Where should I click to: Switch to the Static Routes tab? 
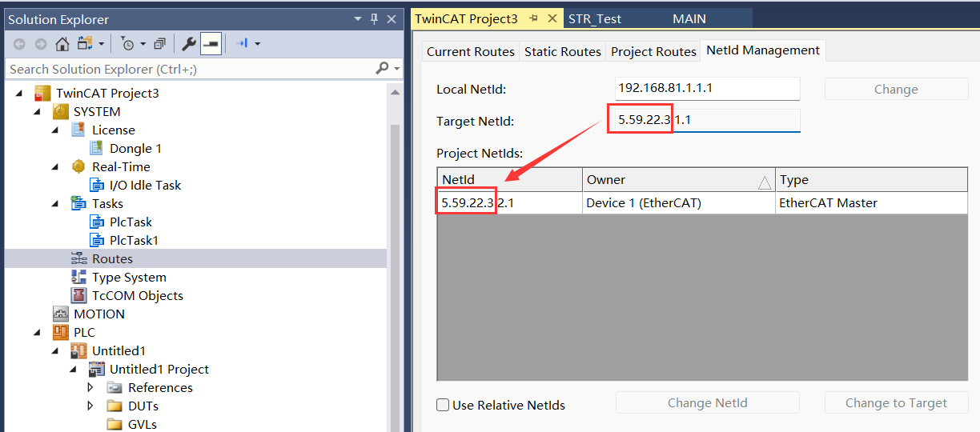tap(562, 51)
